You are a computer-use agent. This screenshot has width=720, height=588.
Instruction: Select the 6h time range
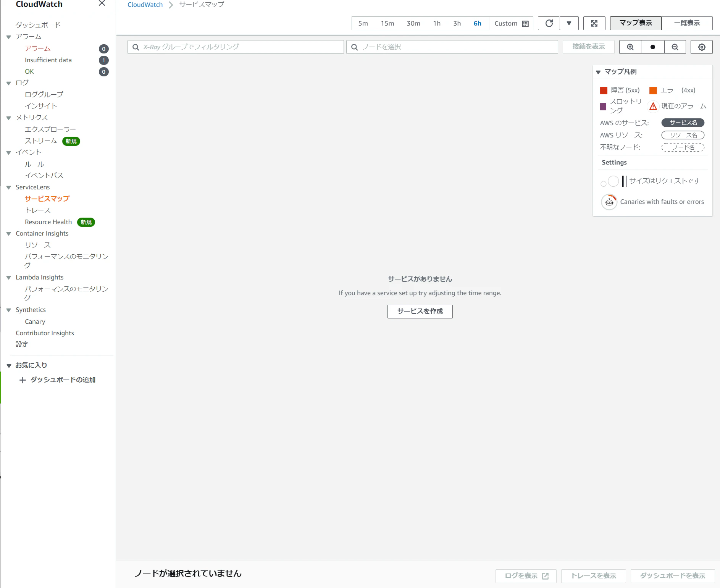coord(477,23)
